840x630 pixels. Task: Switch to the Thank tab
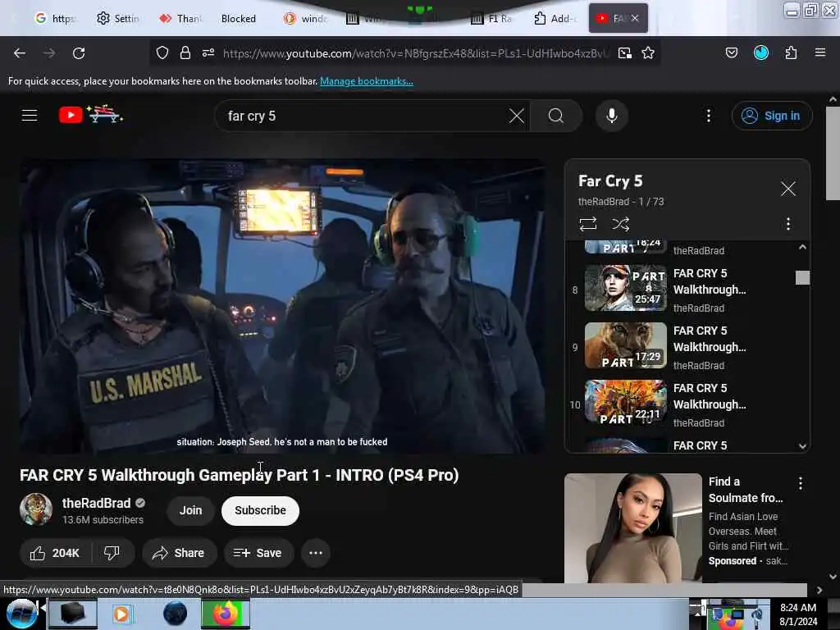point(180,19)
